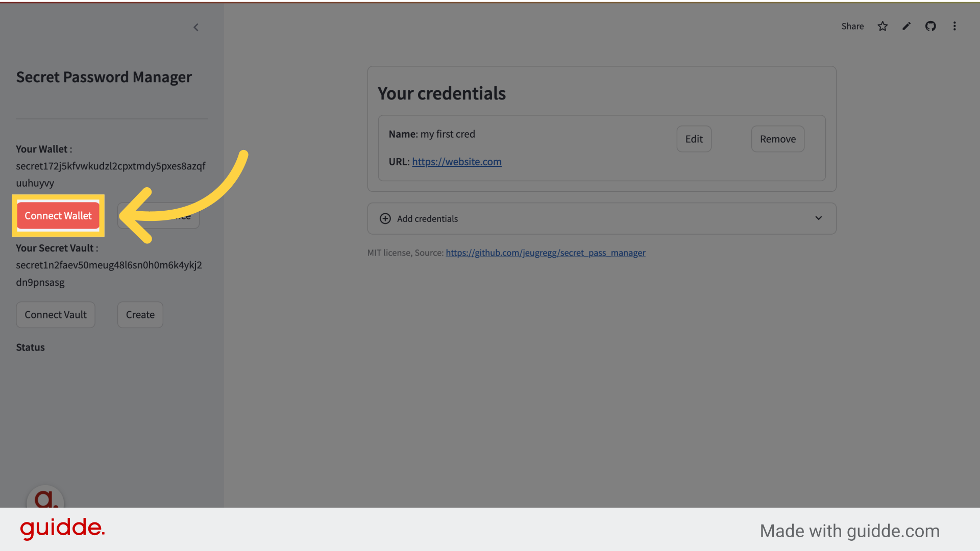Open the GitHub secret_pass_manager source link

click(x=546, y=253)
